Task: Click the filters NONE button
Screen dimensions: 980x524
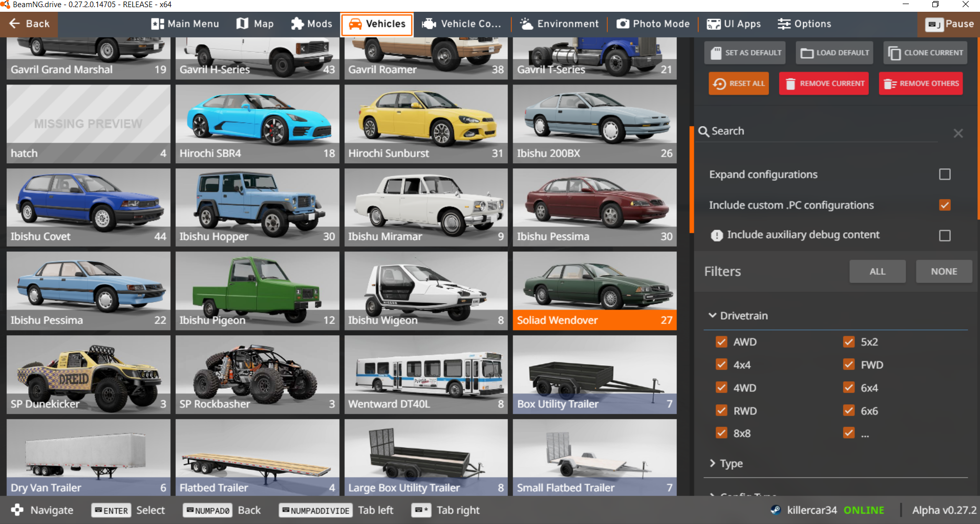Action: pos(944,272)
